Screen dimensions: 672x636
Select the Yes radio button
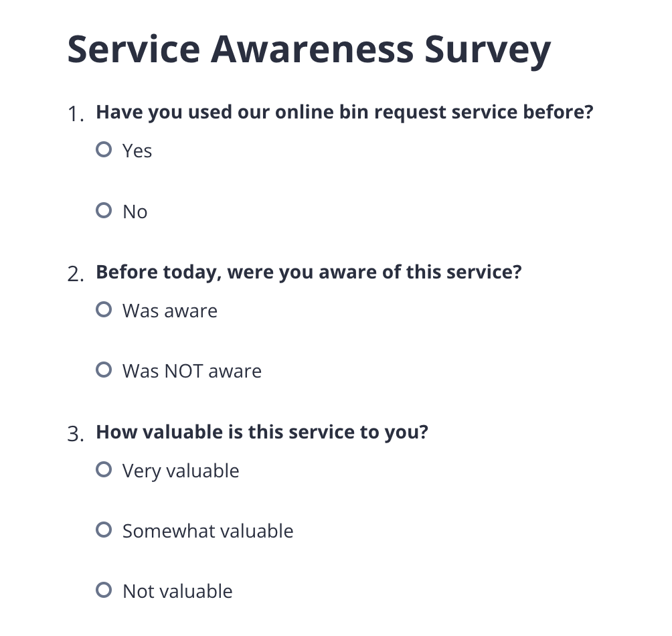pyautogui.click(x=104, y=149)
